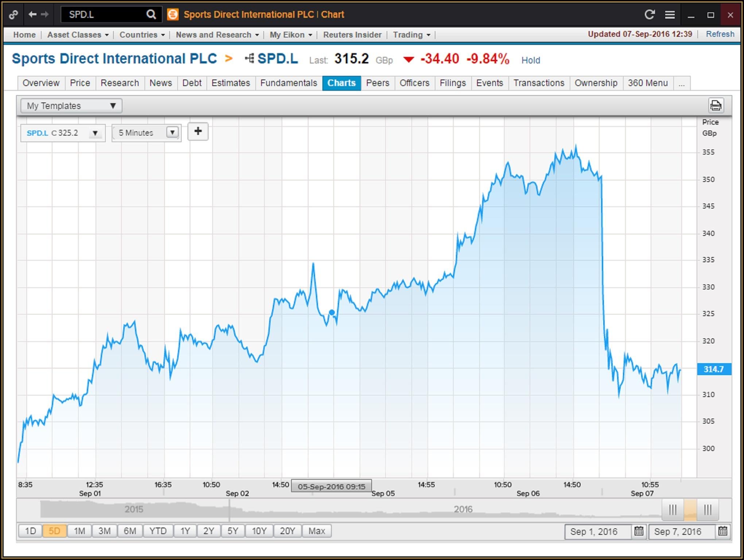
Task: Open the hamburger menu icon
Action: [x=670, y=15]
